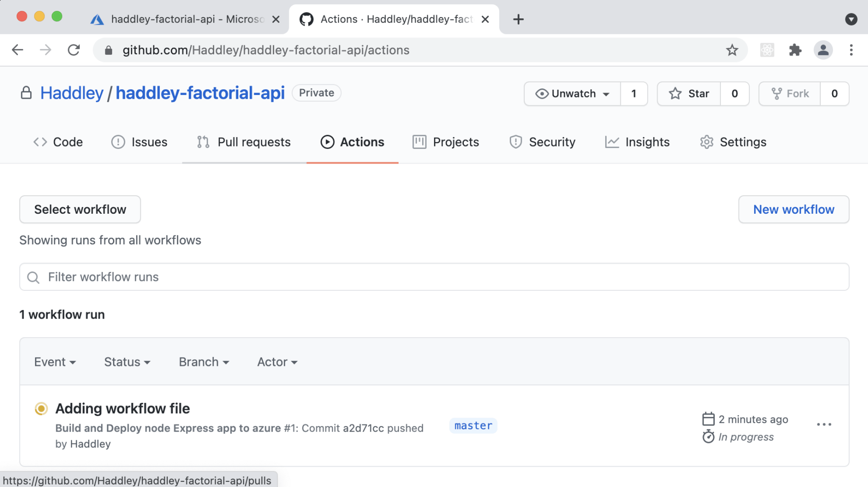Click the three-dot menu on the workflow run

(x=824, y=425)
